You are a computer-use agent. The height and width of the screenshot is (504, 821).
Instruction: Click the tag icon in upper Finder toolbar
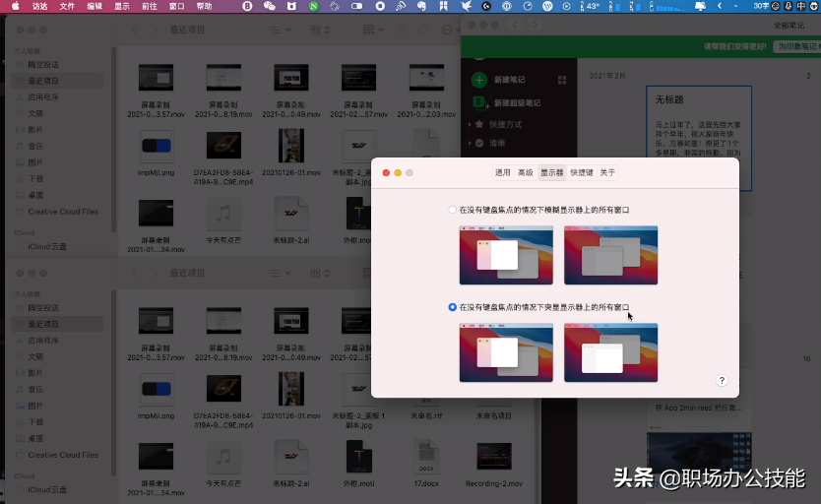[x=423, y=30]
